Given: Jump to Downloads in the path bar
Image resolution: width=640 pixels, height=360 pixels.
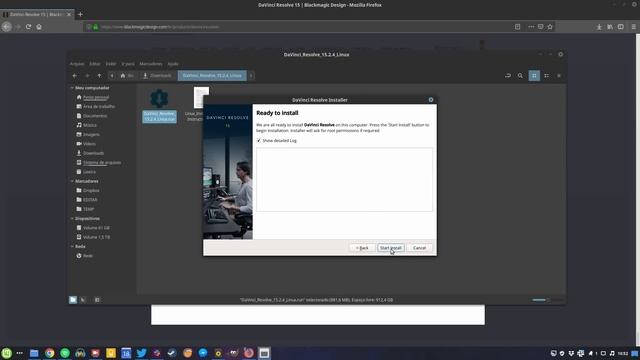Looking at the screenshot, I should pos(158,76).
